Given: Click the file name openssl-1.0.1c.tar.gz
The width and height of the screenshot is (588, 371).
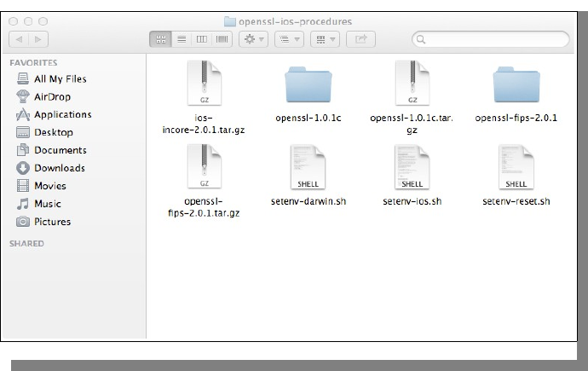Looking at the screenshot, I should (412, 124).
